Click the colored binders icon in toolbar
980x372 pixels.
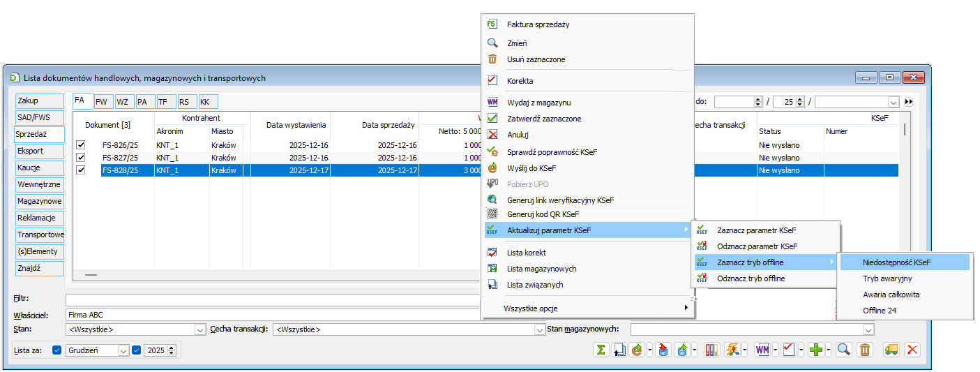coord(712,350)
